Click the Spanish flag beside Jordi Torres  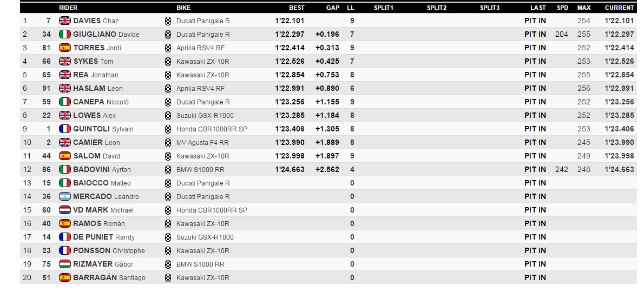(65, 48)
